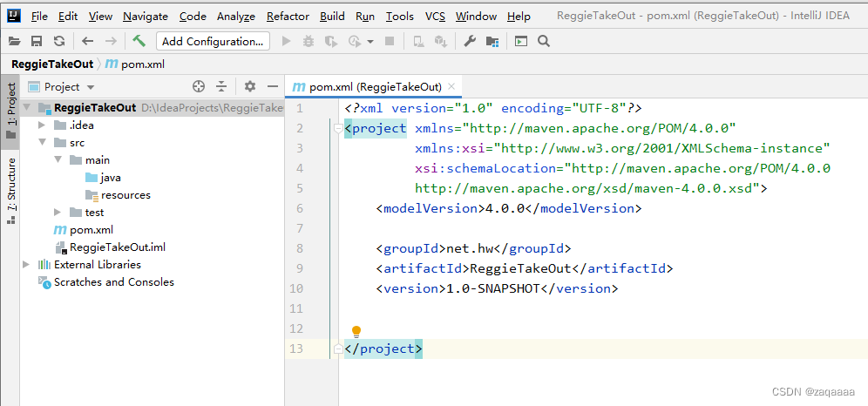The image size is (868, 406).
Task: Collapse the ReggieTakeOut root node arrow
Action: (26, 108)
